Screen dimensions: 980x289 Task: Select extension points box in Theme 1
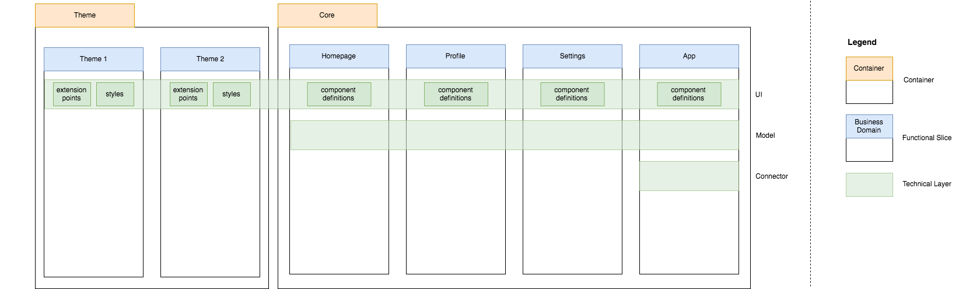pyautogui.click(x=72, y=94)
